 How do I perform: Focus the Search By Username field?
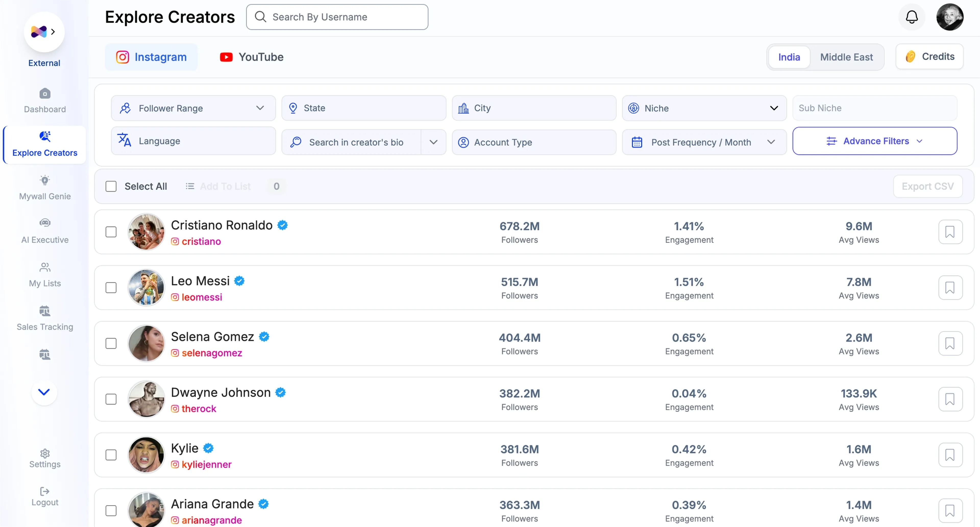tap(337, 17)
